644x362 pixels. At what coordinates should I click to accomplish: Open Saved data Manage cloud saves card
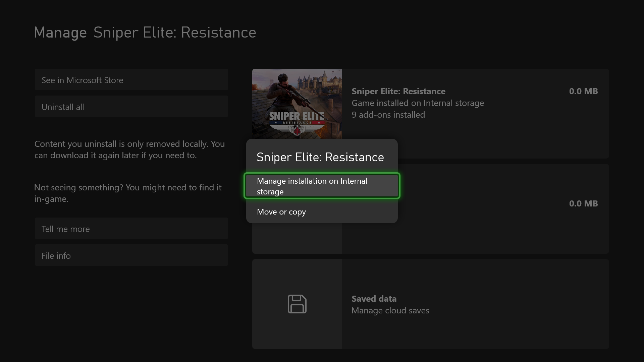(431, 304)
